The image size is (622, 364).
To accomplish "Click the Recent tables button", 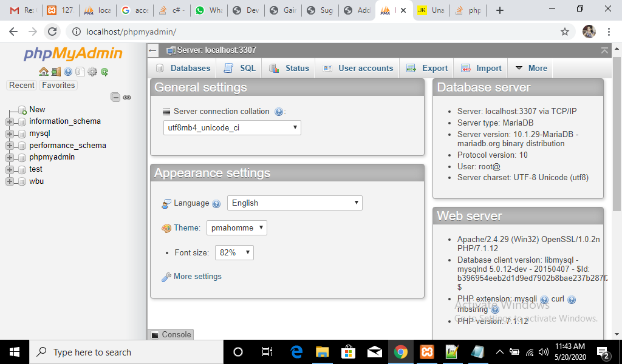I will point(22,86).
